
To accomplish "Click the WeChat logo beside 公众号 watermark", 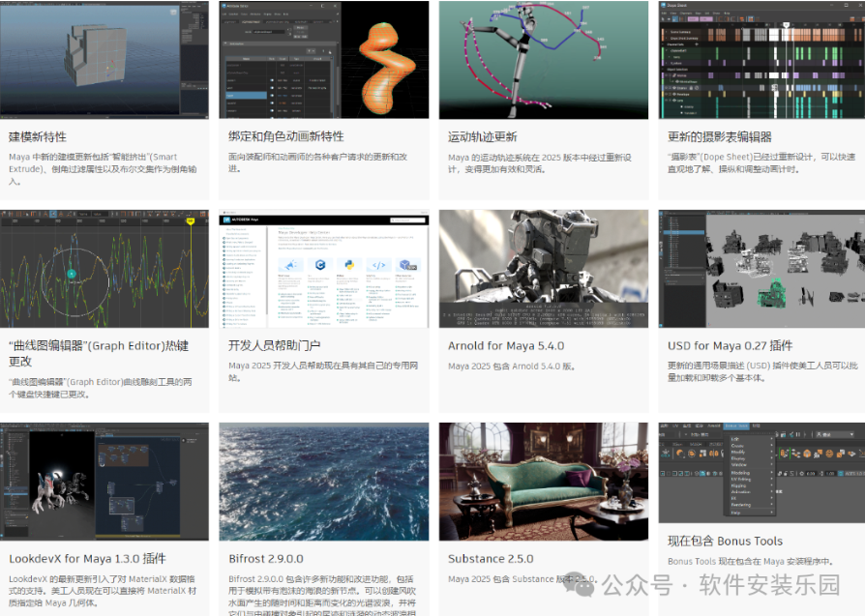I will 583,584.
